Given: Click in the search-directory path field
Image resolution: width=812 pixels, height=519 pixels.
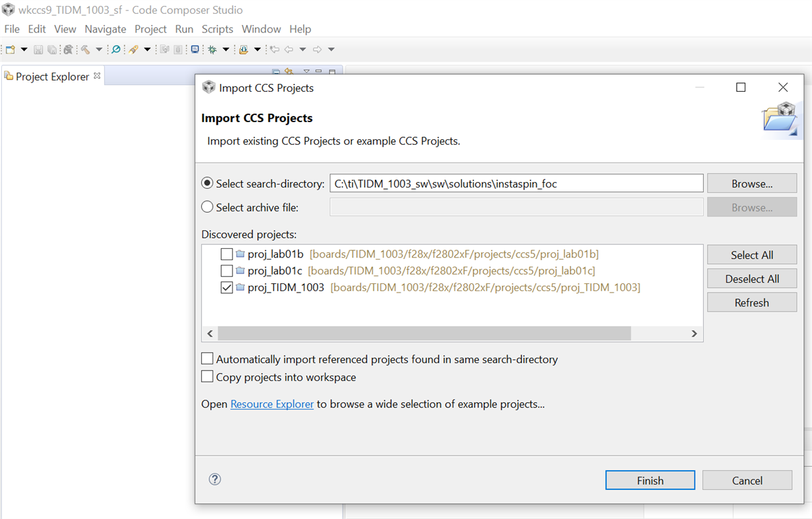Looking at the screenshot, I should 516,184.
